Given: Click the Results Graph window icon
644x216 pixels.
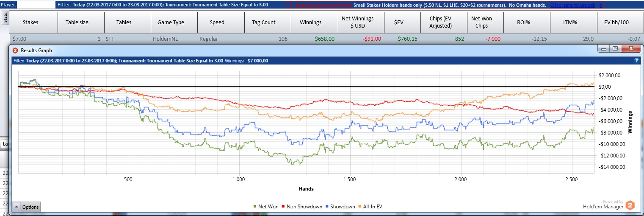Looking at the screenshot, I should [15, 50].
